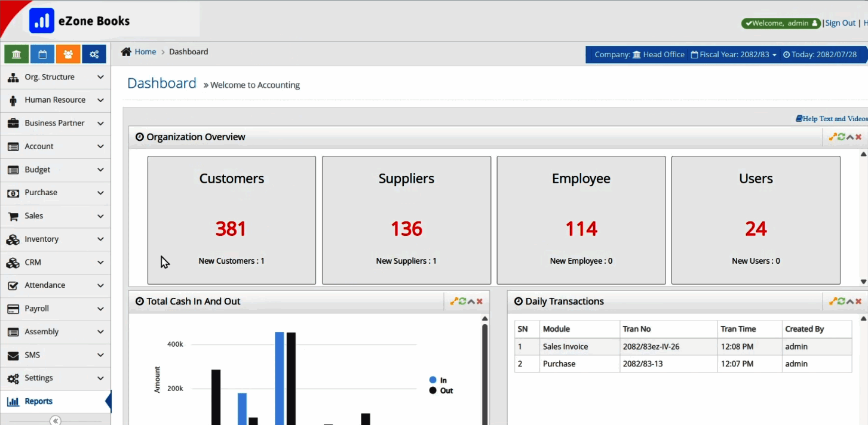Click the Sign Out link
This screenshot has height=425, width=868.
840,23
